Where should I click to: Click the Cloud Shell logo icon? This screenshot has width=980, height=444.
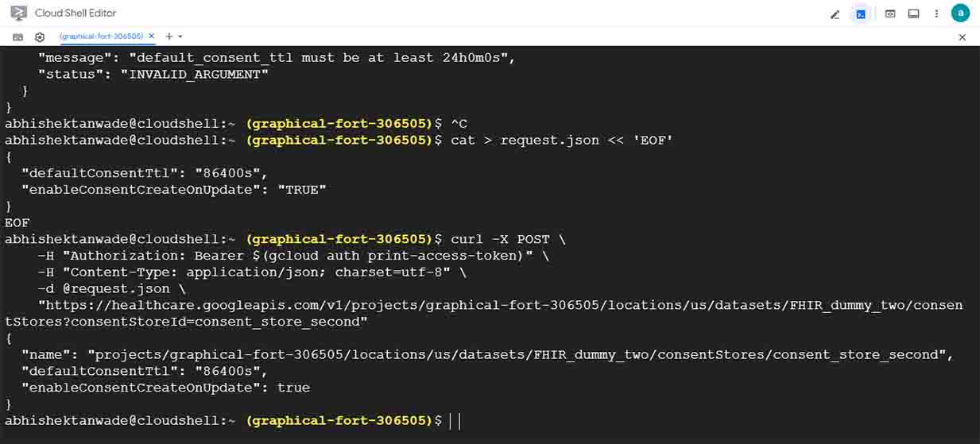(x=18, y=14)
